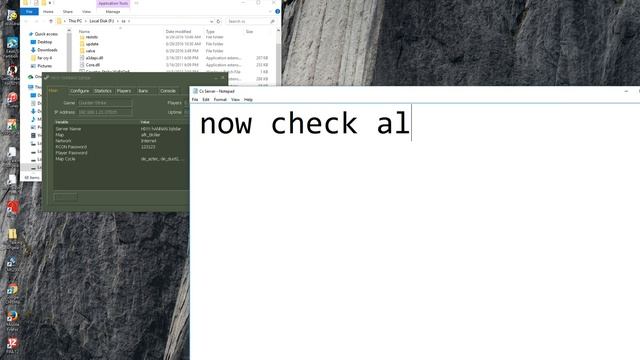Select the Core.dll file
The width and height of the screenshot is (640, 360).
[x=93, y=65]
